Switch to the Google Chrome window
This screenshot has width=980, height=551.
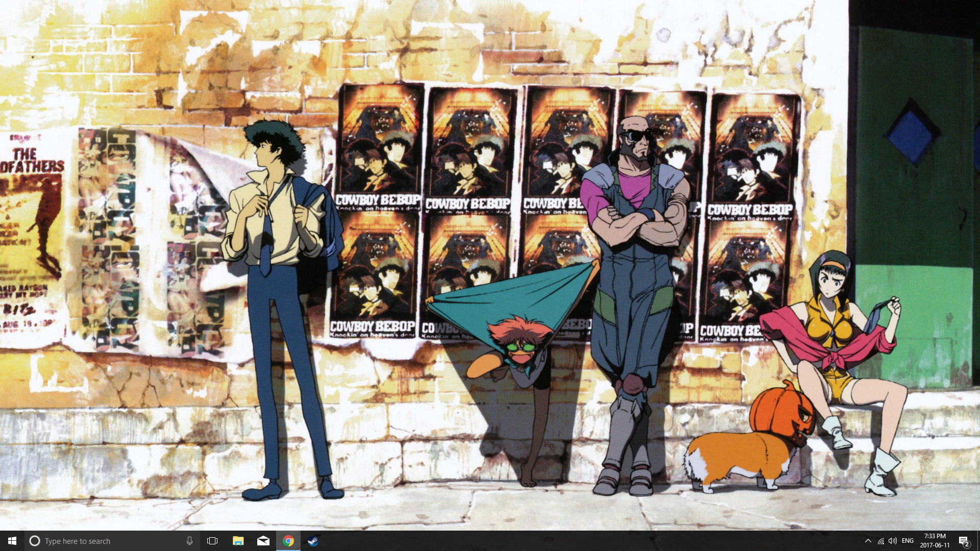[288, 541]
